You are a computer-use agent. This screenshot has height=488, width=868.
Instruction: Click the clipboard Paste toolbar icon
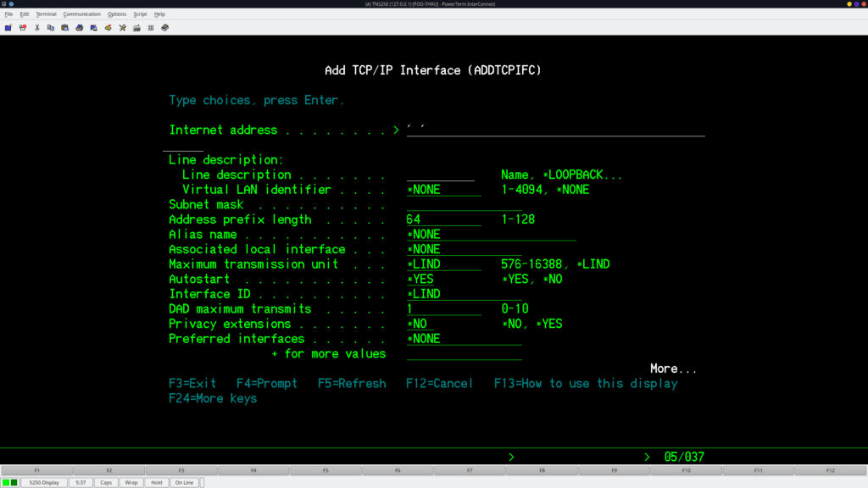click(x=65, y=28)
